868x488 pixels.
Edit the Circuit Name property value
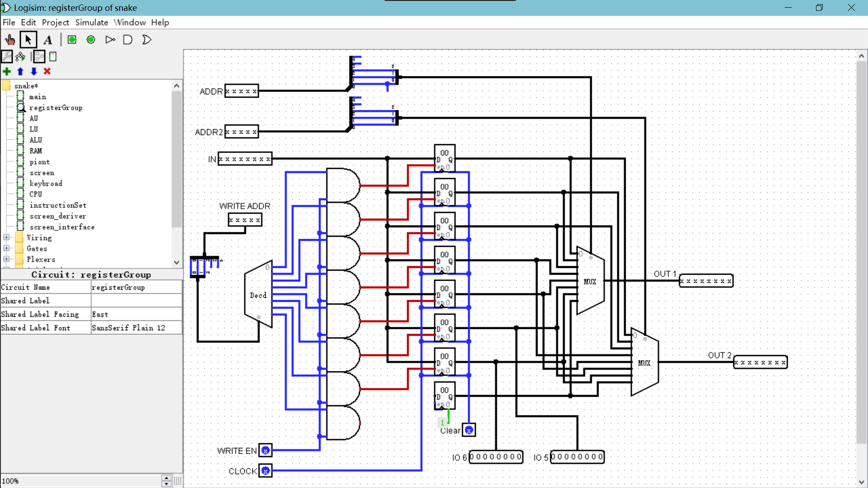[136, 287]
